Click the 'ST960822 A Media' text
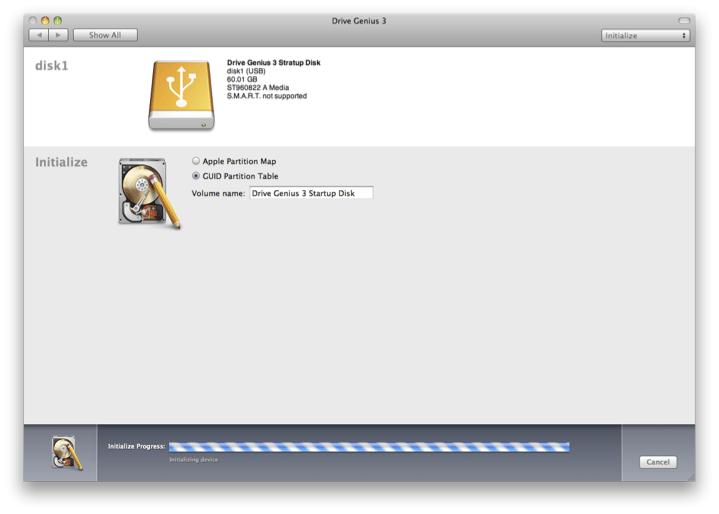The width and height of the screenshot is (719, 514). click(x=258, y=88)
